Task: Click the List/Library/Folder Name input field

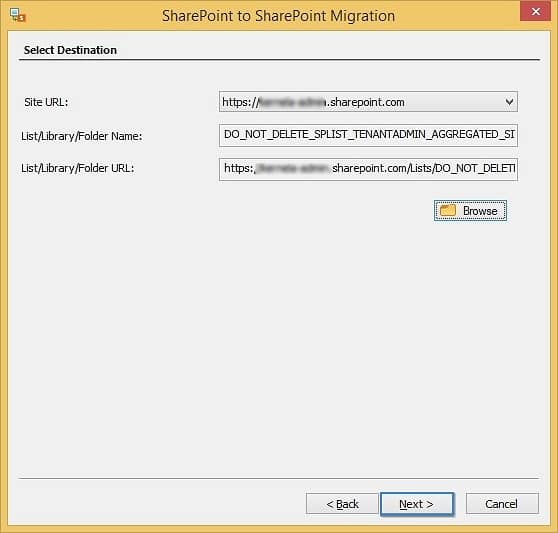Action: click(x=368, y=135)
